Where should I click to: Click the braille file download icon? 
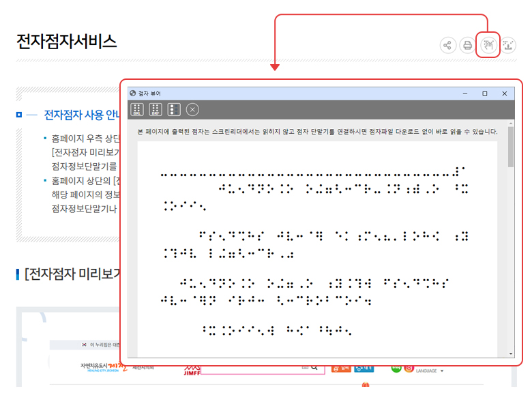(x=508, y=46)
